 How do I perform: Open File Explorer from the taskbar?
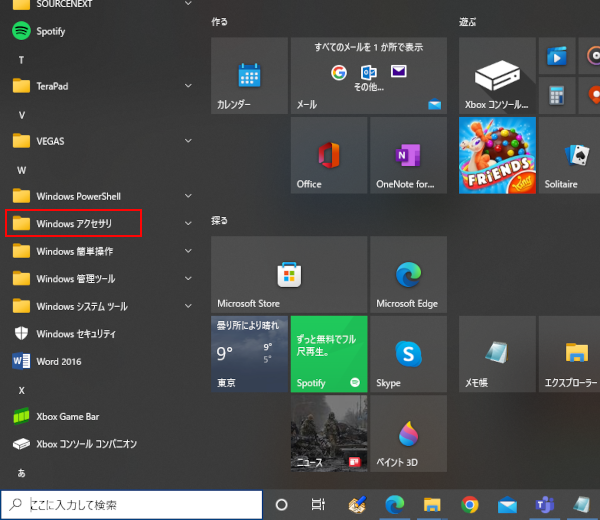click(x=432, y=505)
